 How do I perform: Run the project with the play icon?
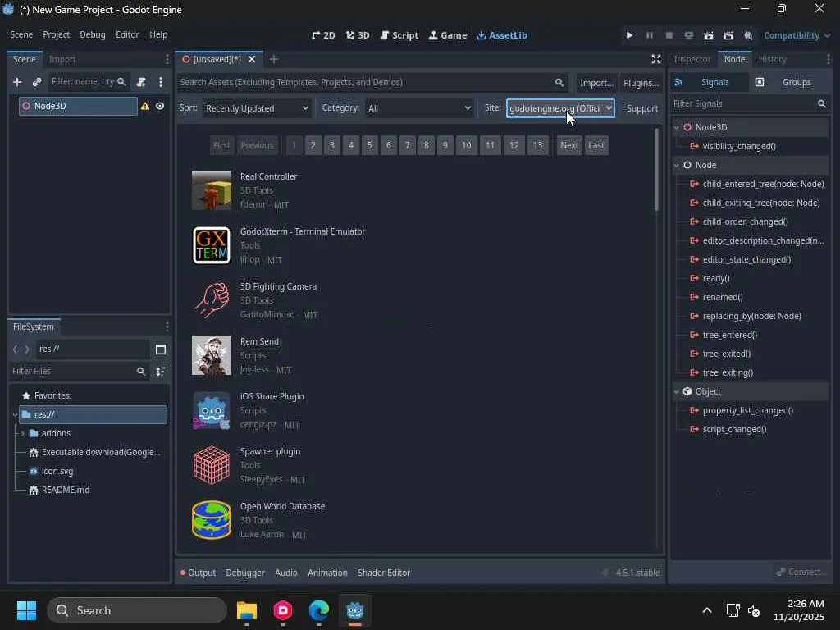tap(629, 35)
